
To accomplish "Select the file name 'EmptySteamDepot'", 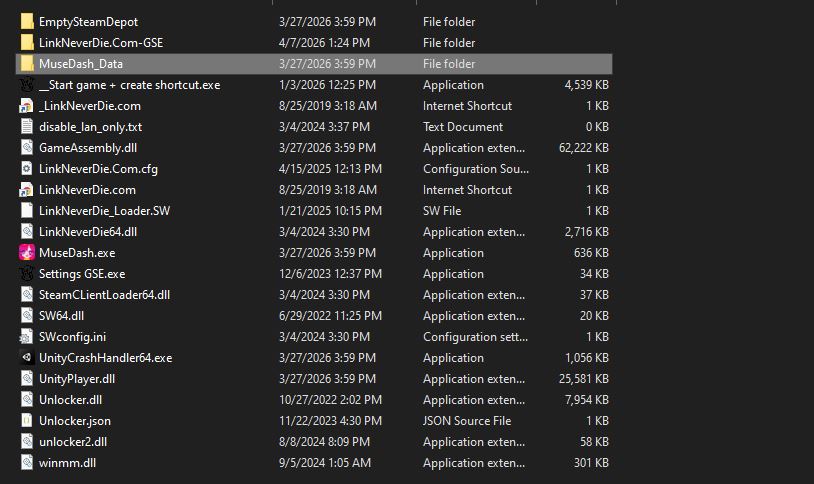I will click(88, 22).
